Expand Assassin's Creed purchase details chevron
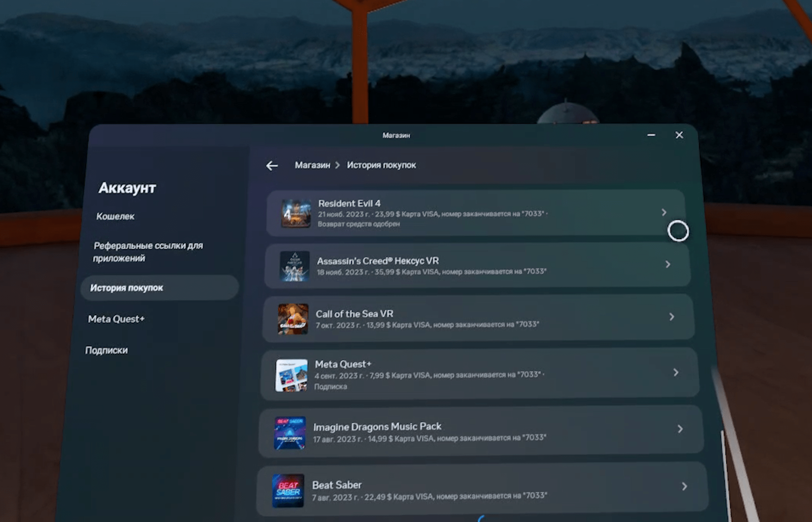This screenshot has height=522, width=812. tap(668, 264)
